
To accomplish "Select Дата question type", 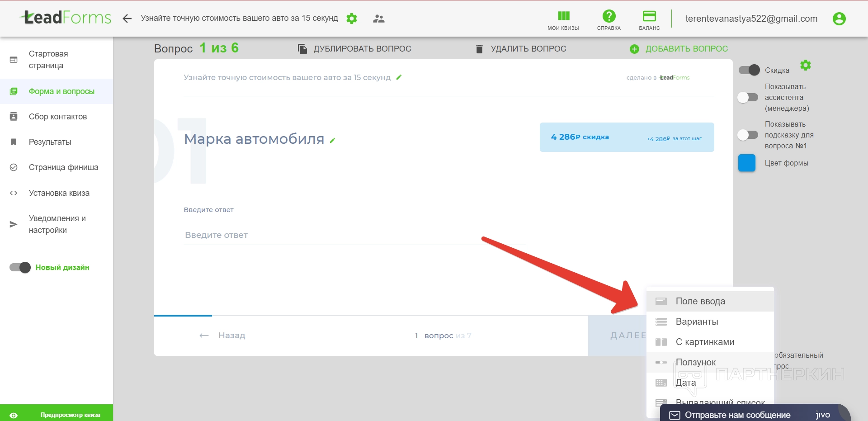I will click(710, 383).
